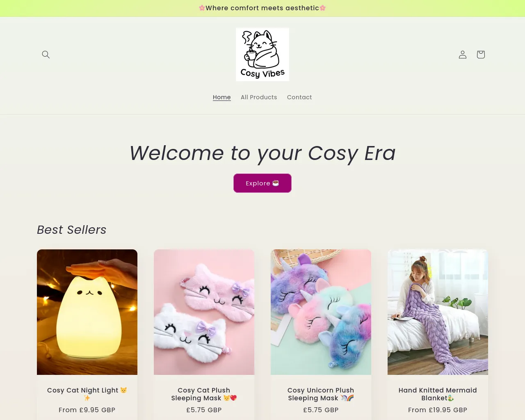The width and height of the screenshot is (525, 420).
Task: Click the Explore button
Action: point(262,183)
